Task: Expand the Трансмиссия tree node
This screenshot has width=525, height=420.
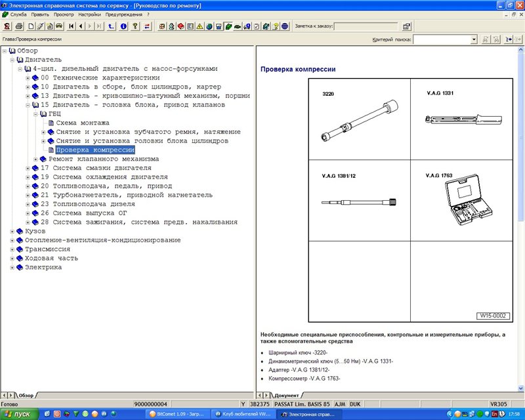Action: tap(12, 249)
